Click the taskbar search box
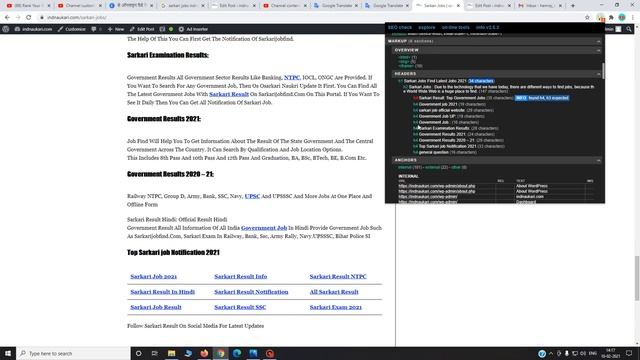Image resolution: width=640 pixels, height=360 pixels. click(73, 353)
